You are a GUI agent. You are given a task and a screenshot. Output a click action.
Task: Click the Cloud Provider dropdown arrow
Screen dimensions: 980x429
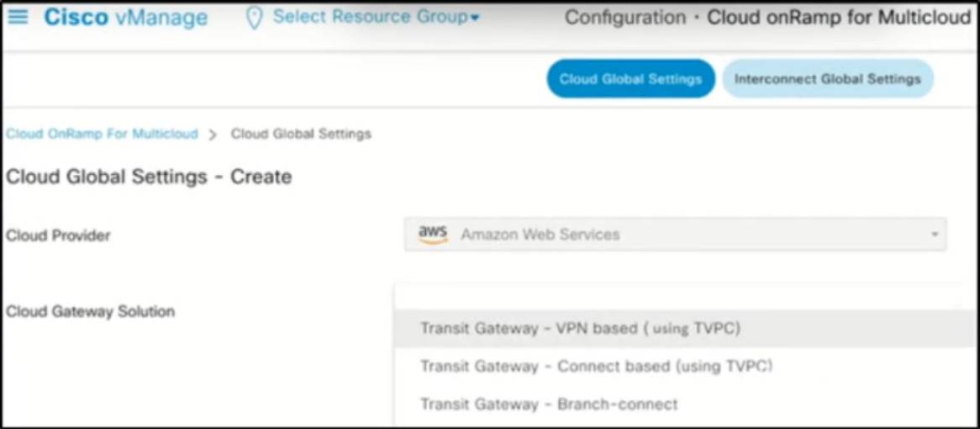pyautogui.click(x=934, y=235)
